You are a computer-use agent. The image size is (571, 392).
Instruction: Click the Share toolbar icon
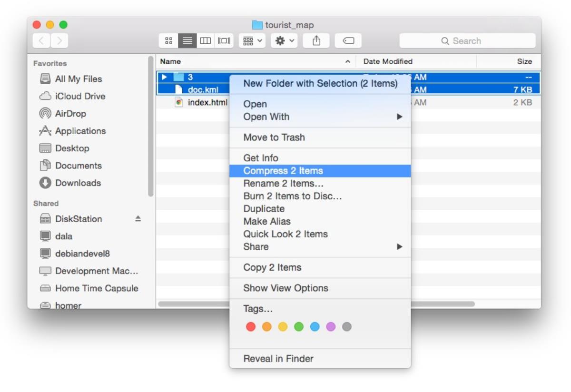pos(316,41)
